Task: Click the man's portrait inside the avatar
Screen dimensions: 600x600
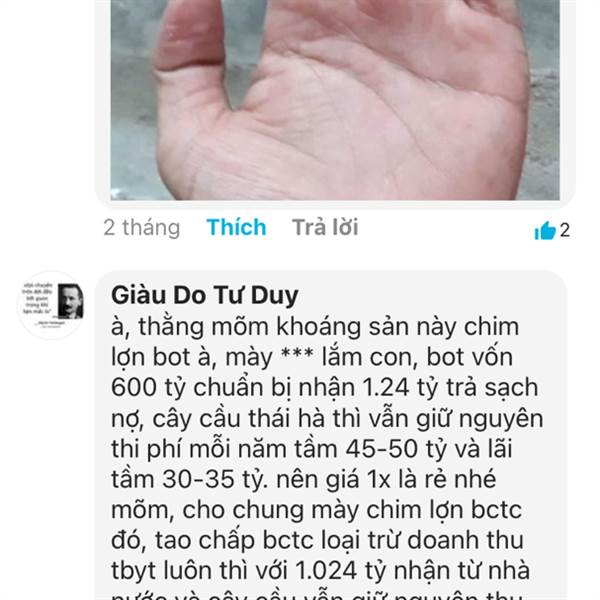Action: (70, 301)
